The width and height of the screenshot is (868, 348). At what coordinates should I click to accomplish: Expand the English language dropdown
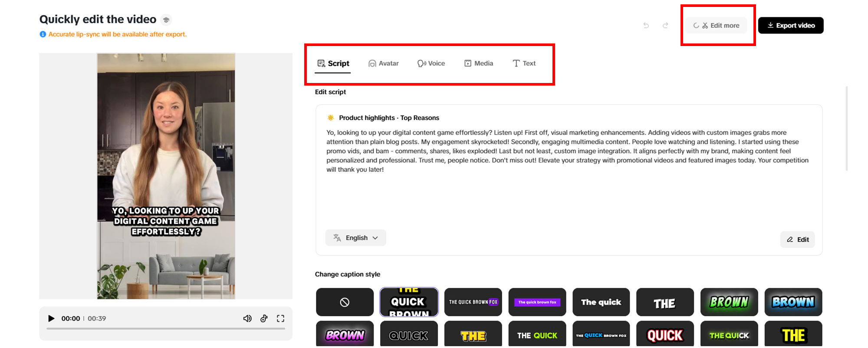(356, 238)
